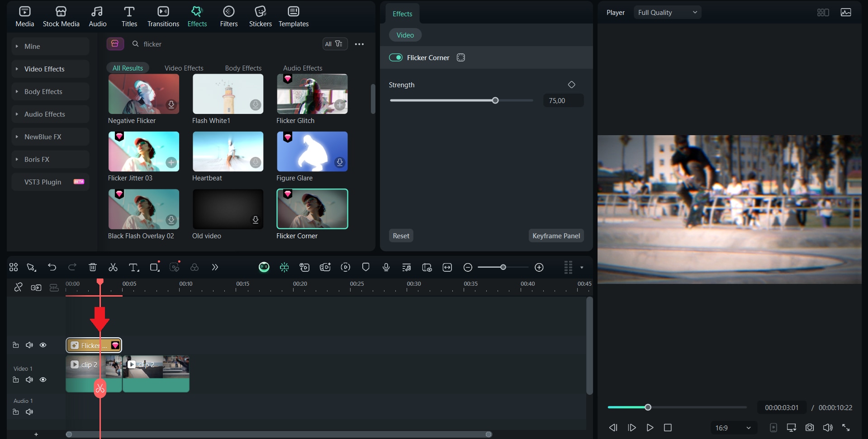
Task: Select the Text tool in timeline toolbar
Action: pos(134,267)
